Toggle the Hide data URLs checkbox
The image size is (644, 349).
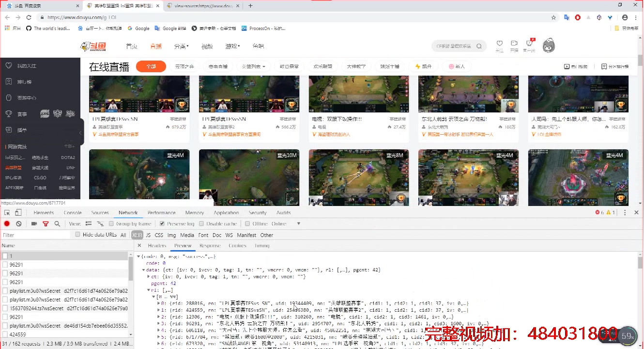point(77,235)
